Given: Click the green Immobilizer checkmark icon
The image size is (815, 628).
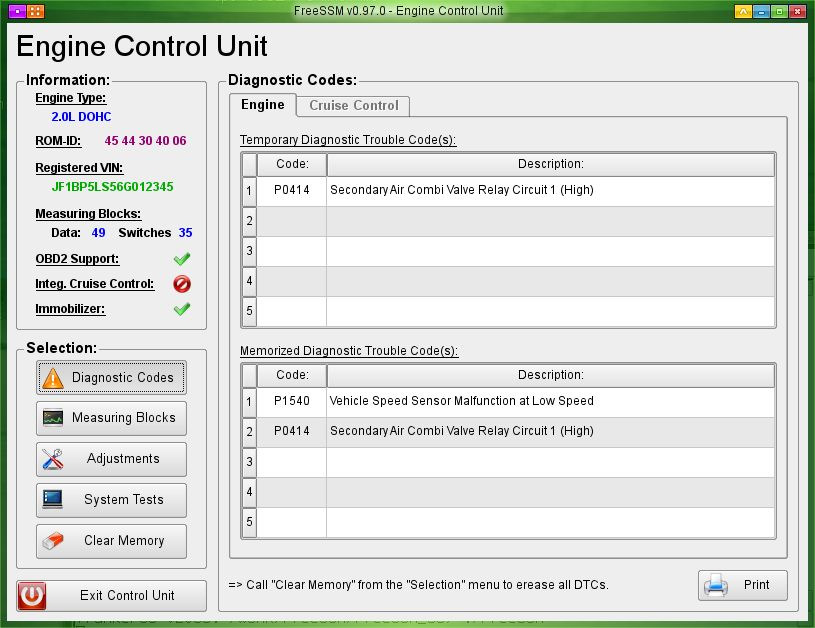Looking at the screenshot, I should pos(182,309).
